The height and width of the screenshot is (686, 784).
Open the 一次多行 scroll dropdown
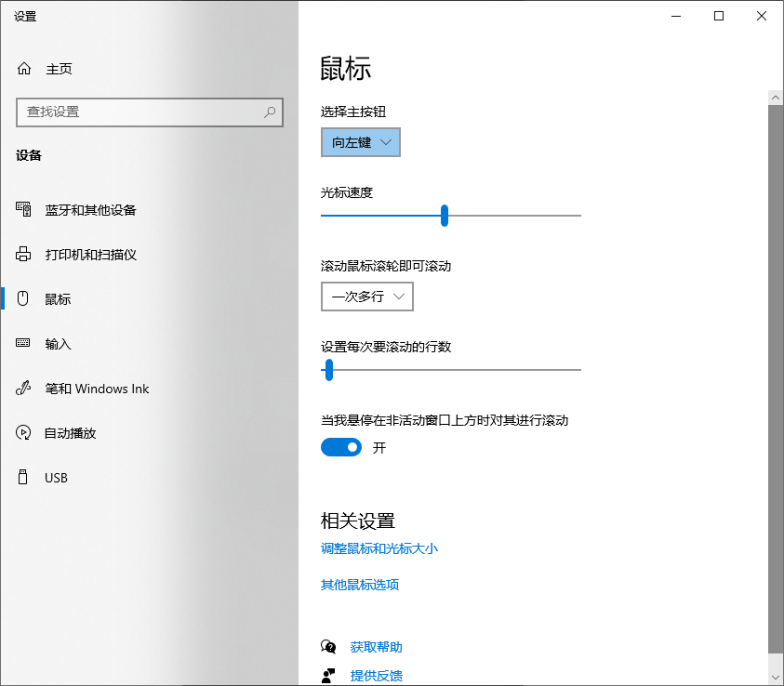(x=366, y=297)
